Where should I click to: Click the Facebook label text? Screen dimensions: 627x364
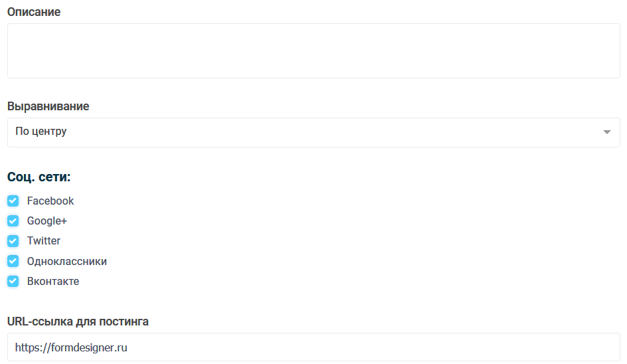(50, 201)
